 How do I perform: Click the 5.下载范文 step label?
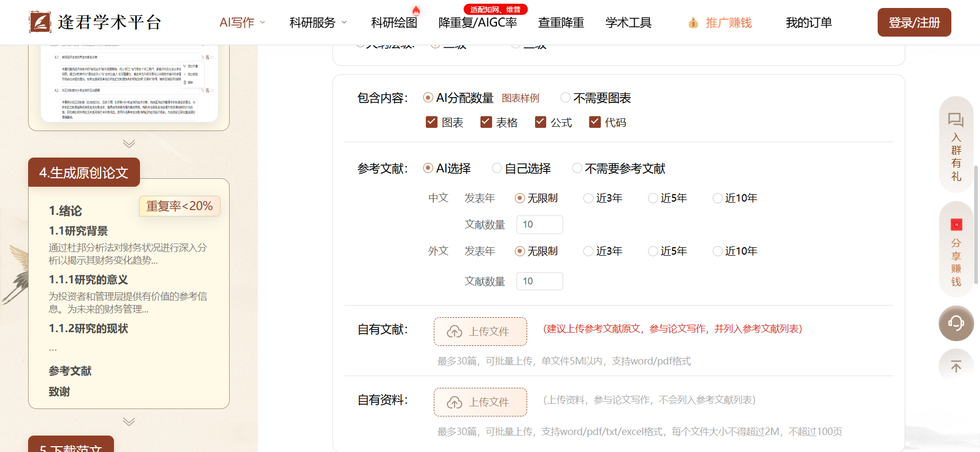(71, 445)
